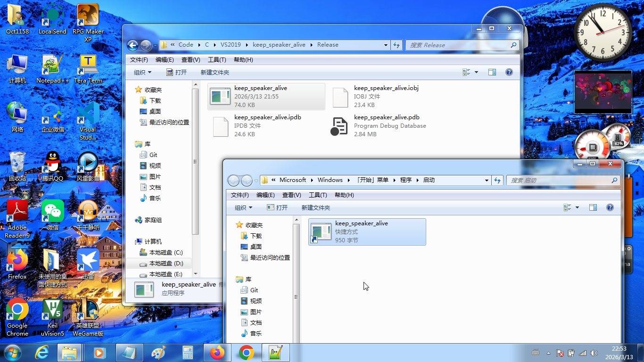Select 本地磁盘 (C:) in the navigation tree
Image resolution: width=644 pixels, height=362 pixels.
point(165,253)
